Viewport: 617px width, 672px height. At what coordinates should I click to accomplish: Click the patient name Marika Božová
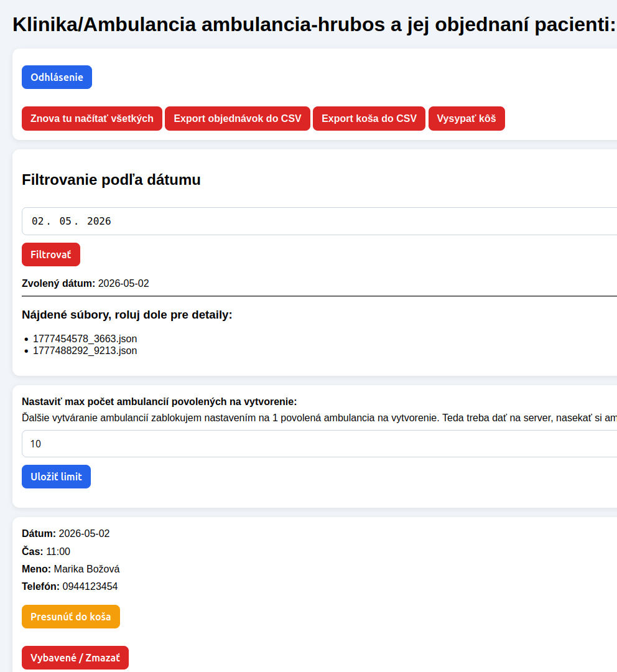click(86, 569)
